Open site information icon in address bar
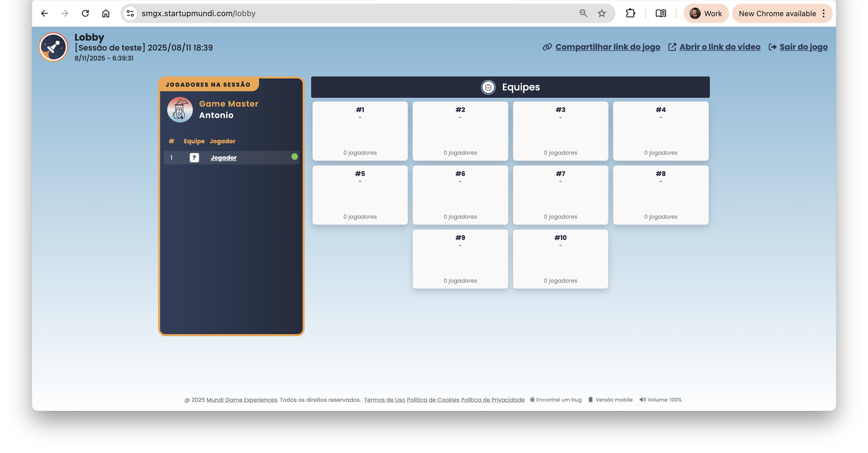868x453 pixels. click(x=130, y=14)
